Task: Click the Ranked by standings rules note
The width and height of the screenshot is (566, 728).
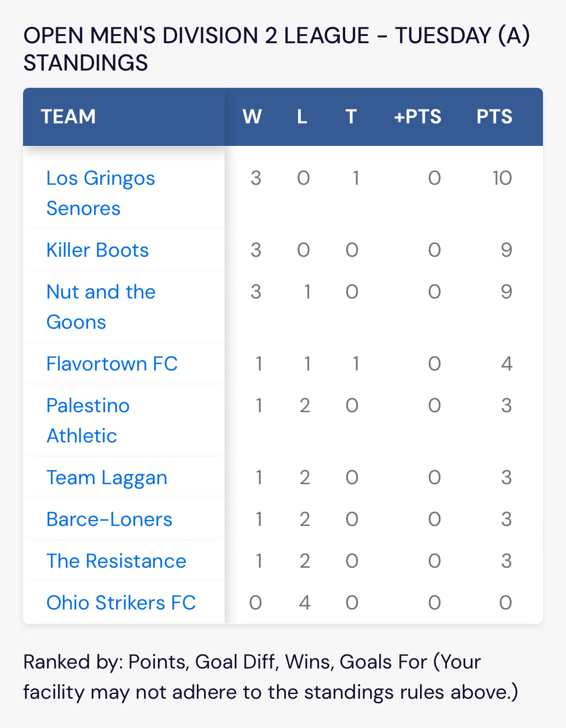Action: 271,677
